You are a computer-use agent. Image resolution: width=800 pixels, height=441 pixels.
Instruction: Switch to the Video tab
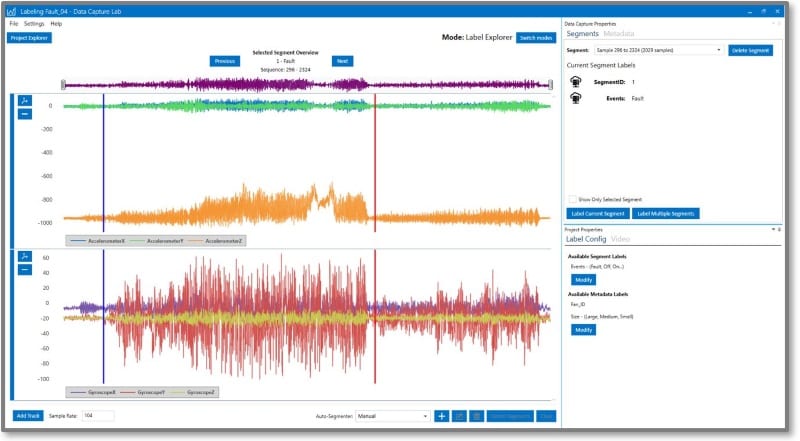(620, 239)
